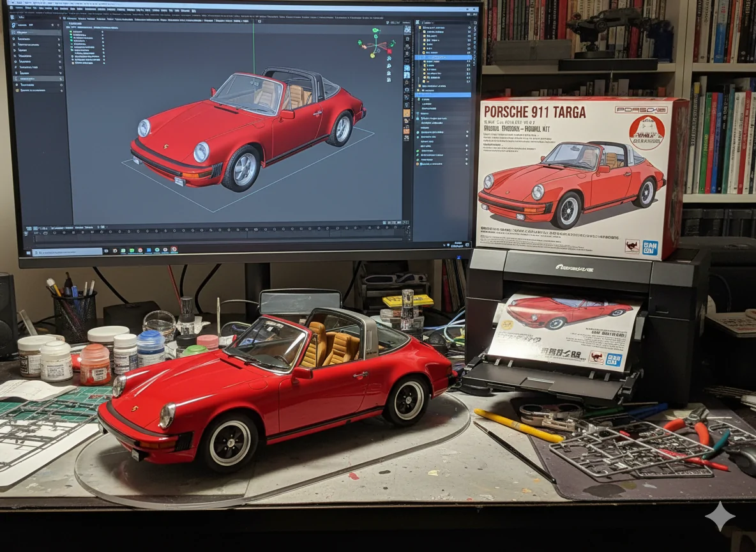Open editor-type icon at outliner top-left corner
This screenshot has width=756, height=552.
click(x=418, y=22)
